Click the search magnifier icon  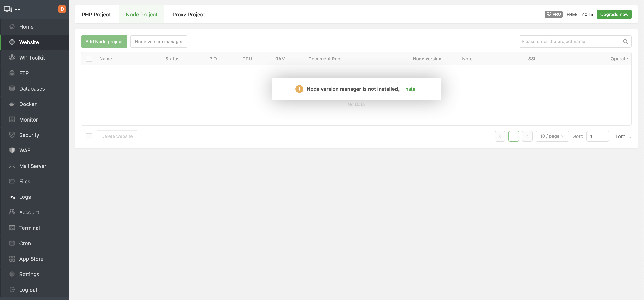pos(625,42)
